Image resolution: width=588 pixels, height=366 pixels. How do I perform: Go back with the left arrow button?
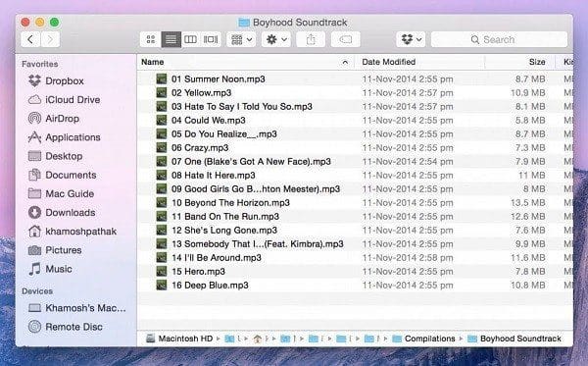coord(30,39)
